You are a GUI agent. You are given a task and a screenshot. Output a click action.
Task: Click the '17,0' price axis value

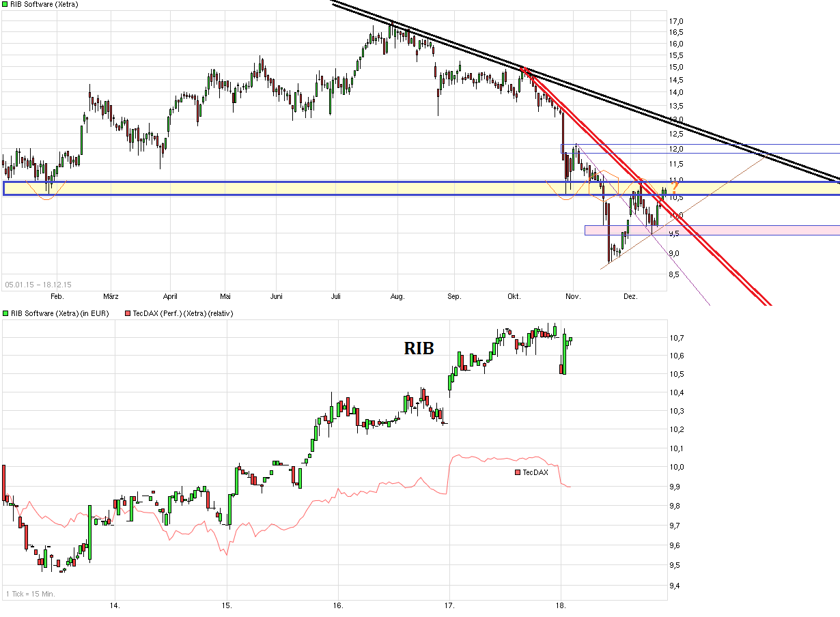pos(676,21)
